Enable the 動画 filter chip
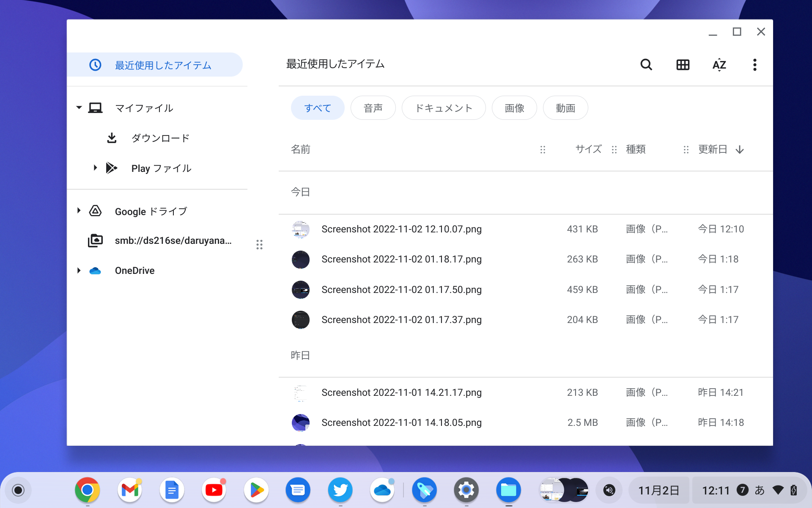 [565, 108]
